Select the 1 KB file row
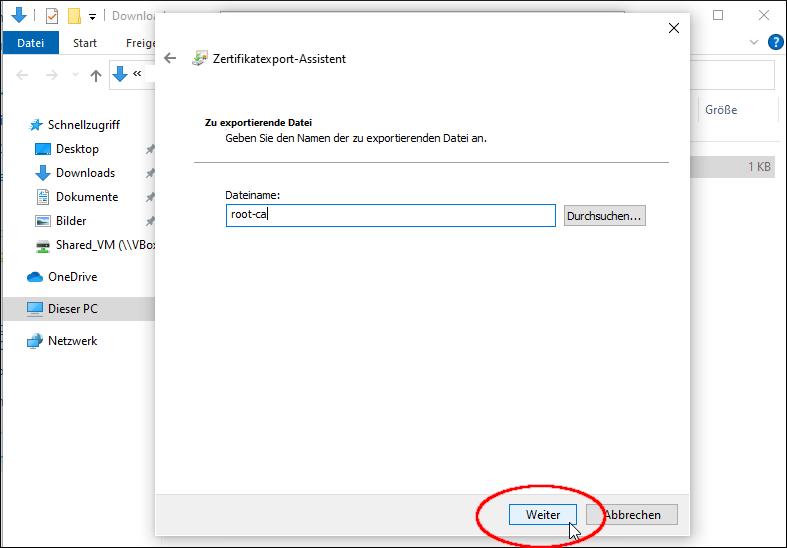 pos(733,167)
